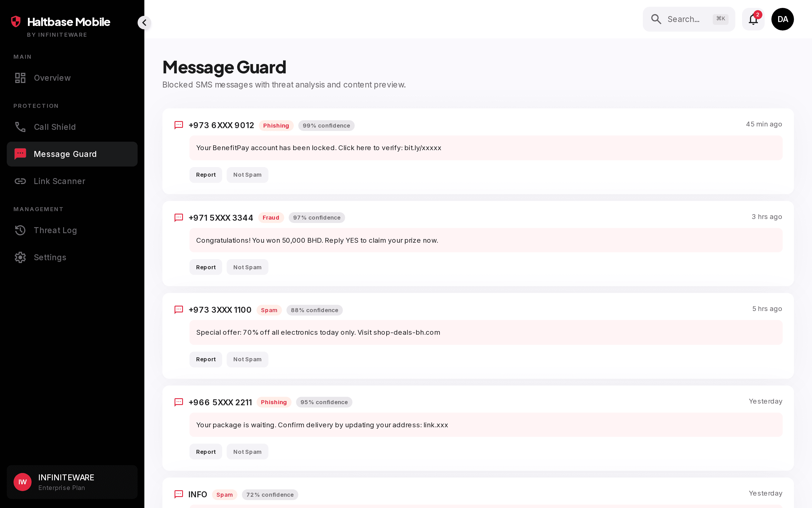Viewport: 812px width, 508px height.
Task: Collapse the sidebar with the chevron button
Action: click(x=144, y=23)
